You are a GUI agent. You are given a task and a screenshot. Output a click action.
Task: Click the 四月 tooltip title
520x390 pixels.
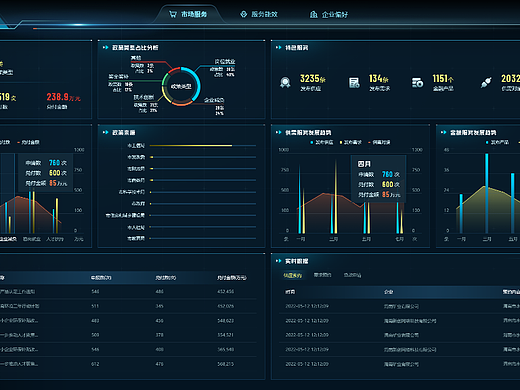click(x=364, y=164)
